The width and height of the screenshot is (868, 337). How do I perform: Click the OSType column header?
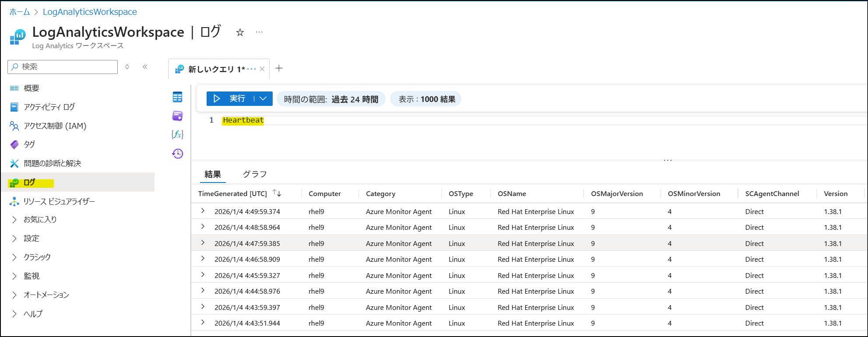pos(461,194)
